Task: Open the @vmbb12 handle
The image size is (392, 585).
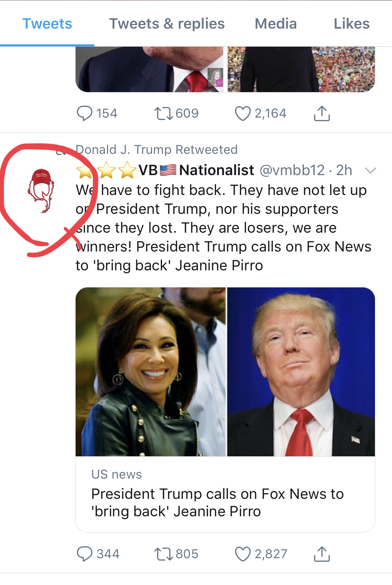Action: point(292,170)
